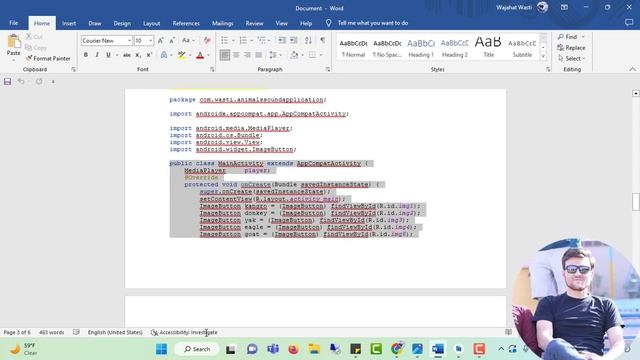Open the Find dropdown arrow

pos(583,37)
